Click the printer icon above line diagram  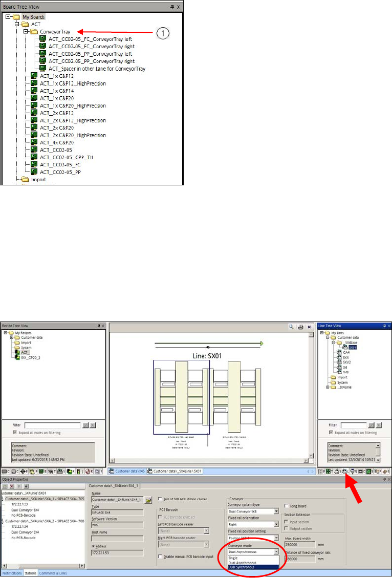[301, 327]
